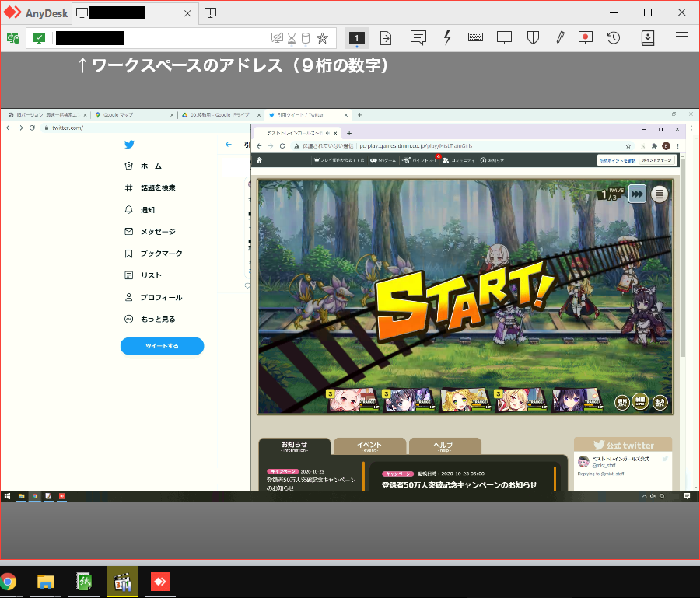Open AnyDesk keyboard settings icon

coord(476,37)
